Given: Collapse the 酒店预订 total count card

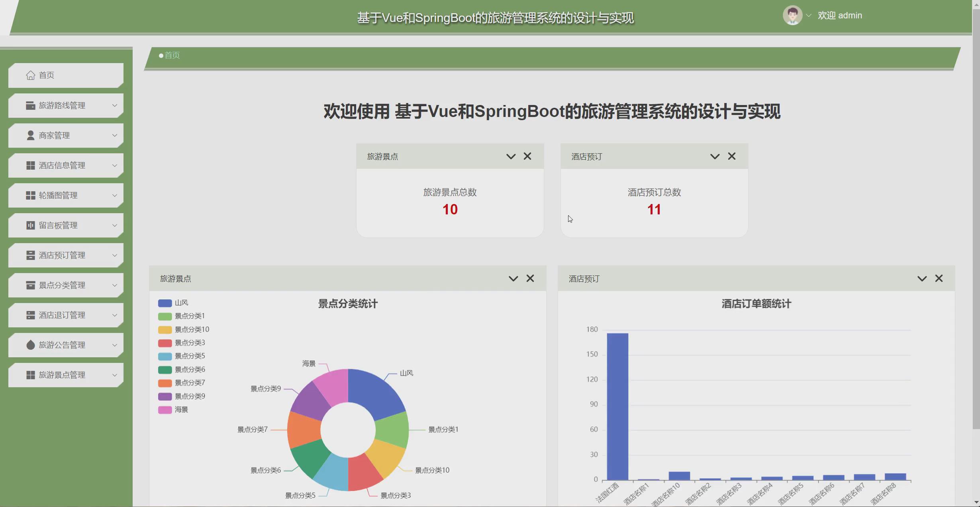Looking at the screenshot, I should click(715, 157).
